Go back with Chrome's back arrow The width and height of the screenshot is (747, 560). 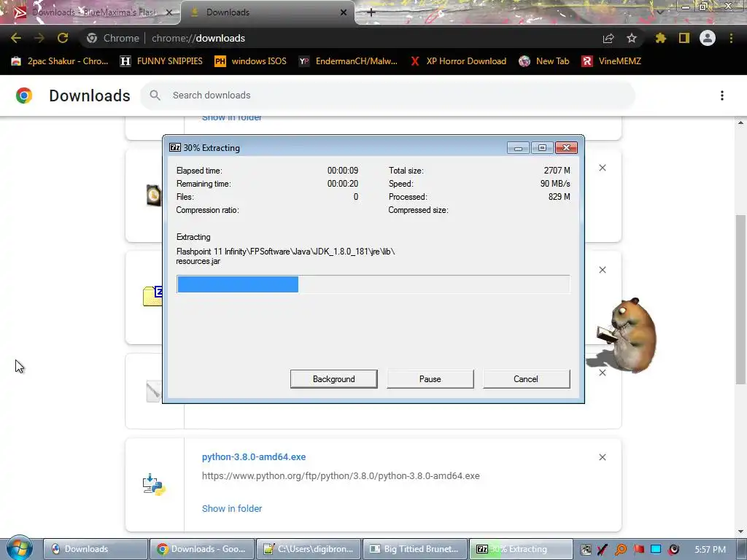(16, 38)
